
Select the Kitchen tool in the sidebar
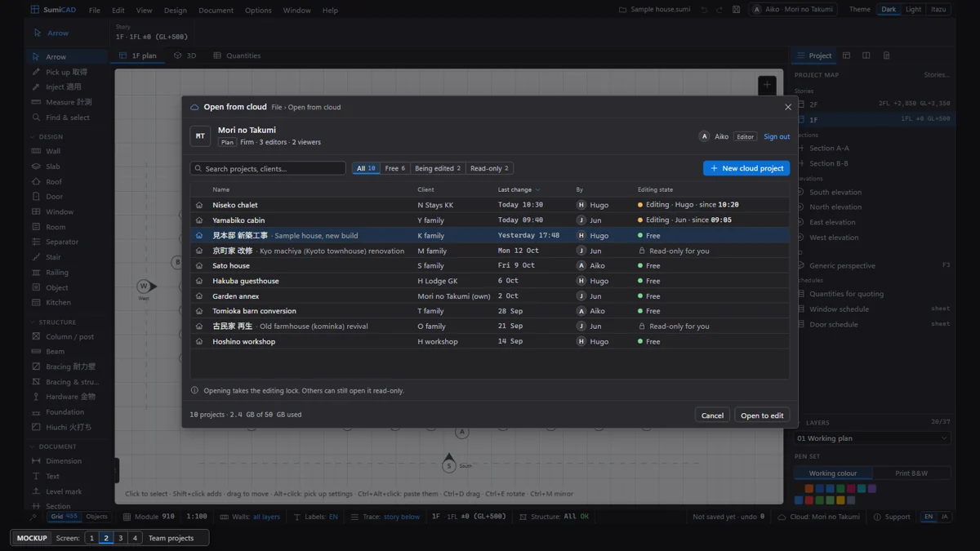coord(65,302)
